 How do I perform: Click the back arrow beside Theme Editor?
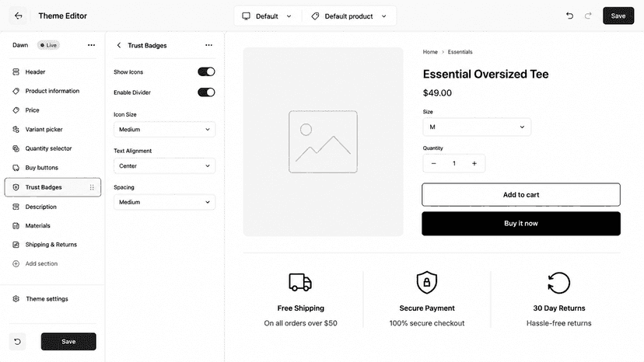click(18, 16)
